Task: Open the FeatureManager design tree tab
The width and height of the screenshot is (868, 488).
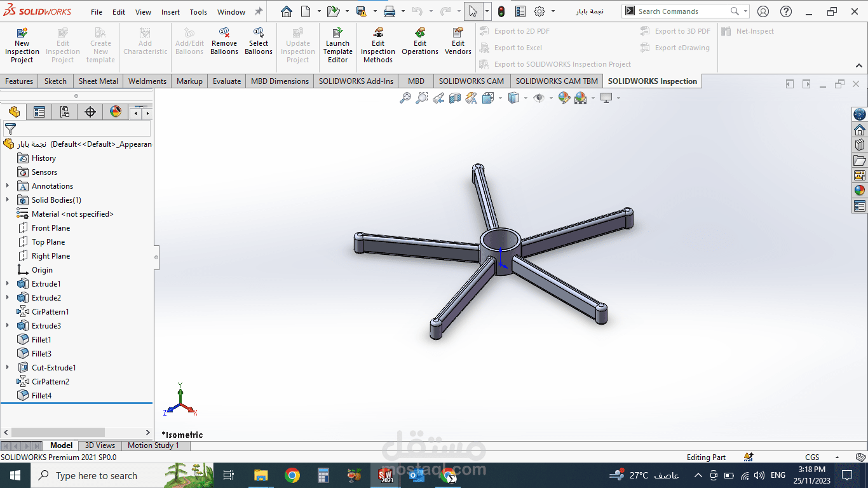Action: click(14, 112)
